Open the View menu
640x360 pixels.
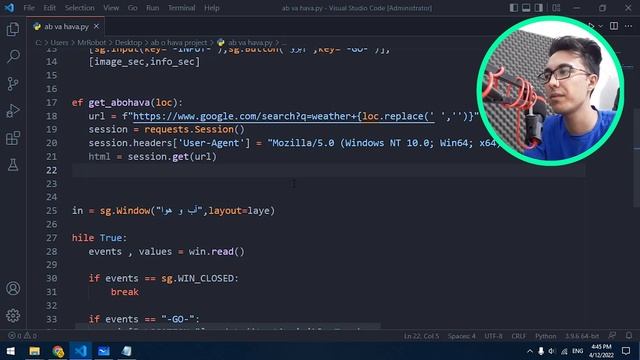point(111,8)
